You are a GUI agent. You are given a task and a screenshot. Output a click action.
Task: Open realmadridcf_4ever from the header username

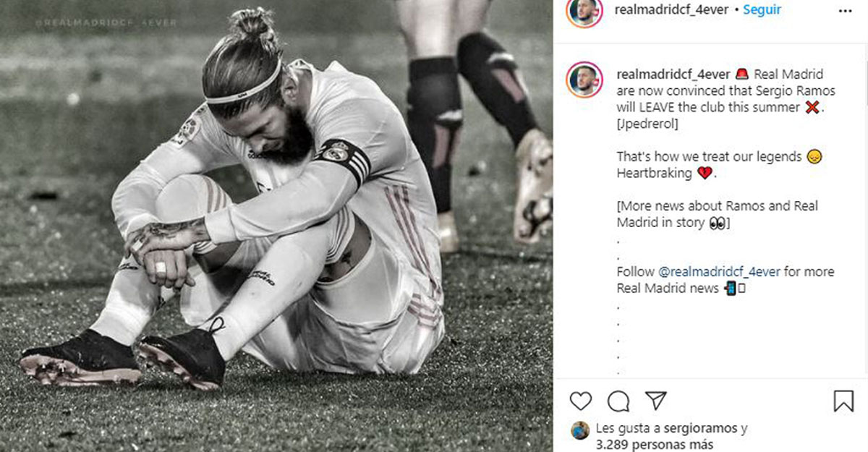671,10
